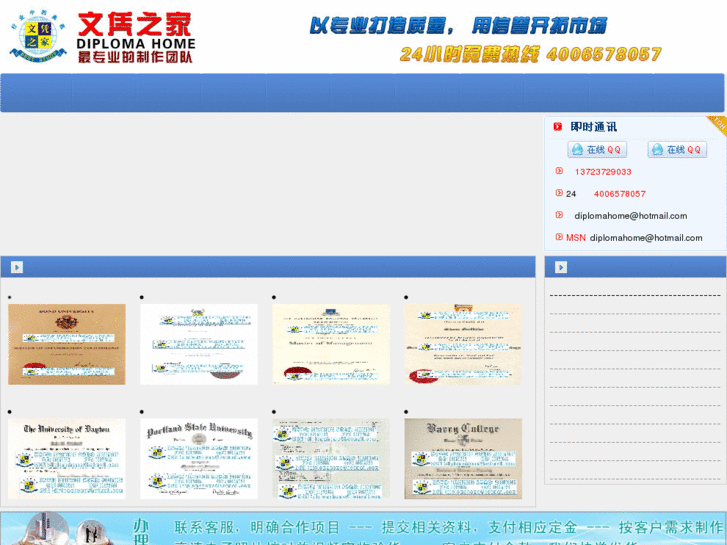Click red arrow icon beside 13723729033

559,171
